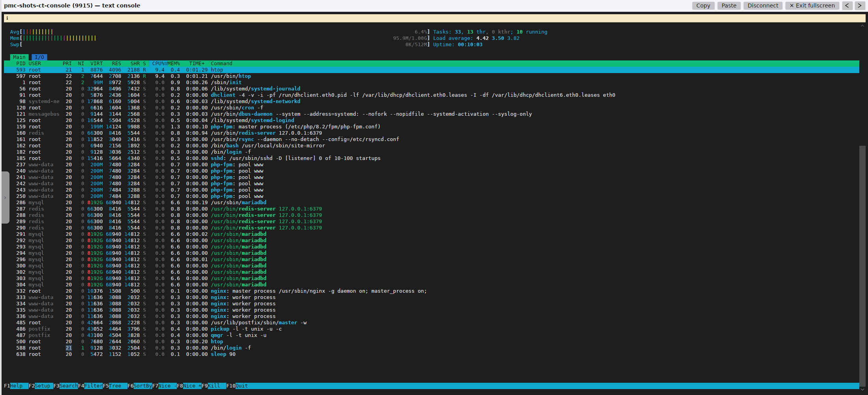
Task: Sort by MEM% column header
Action: click(x=174, y=64)
